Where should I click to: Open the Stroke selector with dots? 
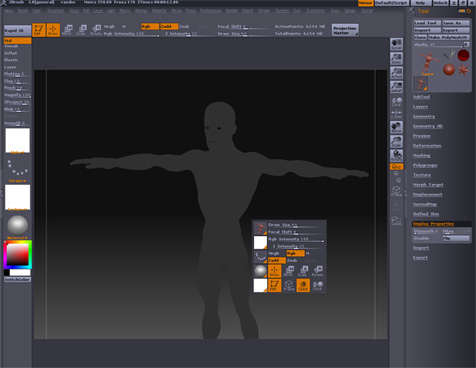click(17, 168)
